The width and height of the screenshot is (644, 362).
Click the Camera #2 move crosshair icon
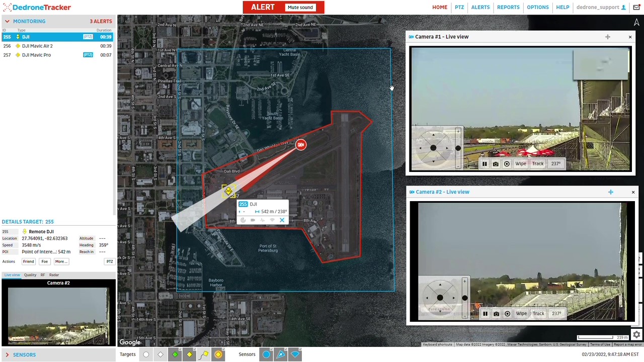[x=611, y=192]
